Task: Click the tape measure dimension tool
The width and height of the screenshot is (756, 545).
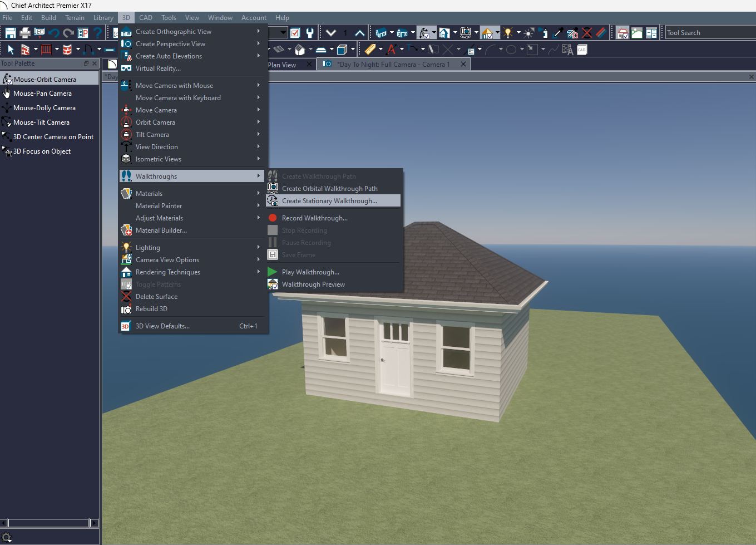Action: pos(370,50)
